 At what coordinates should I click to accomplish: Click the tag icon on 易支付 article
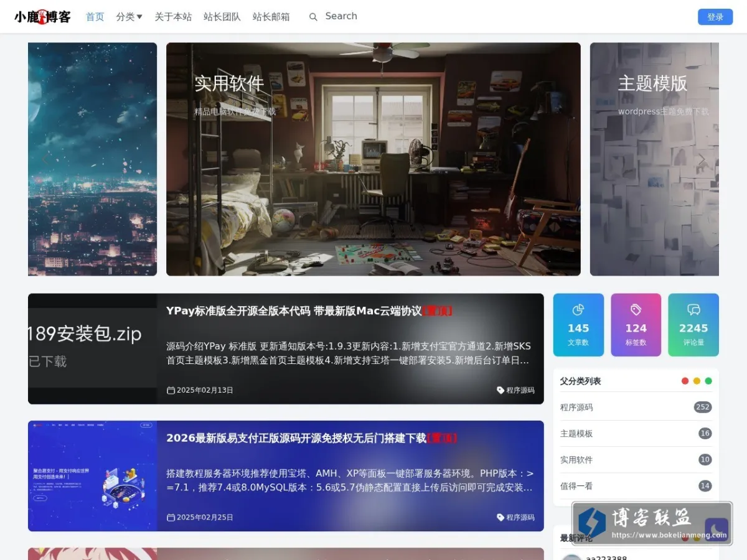click(500, 517)
